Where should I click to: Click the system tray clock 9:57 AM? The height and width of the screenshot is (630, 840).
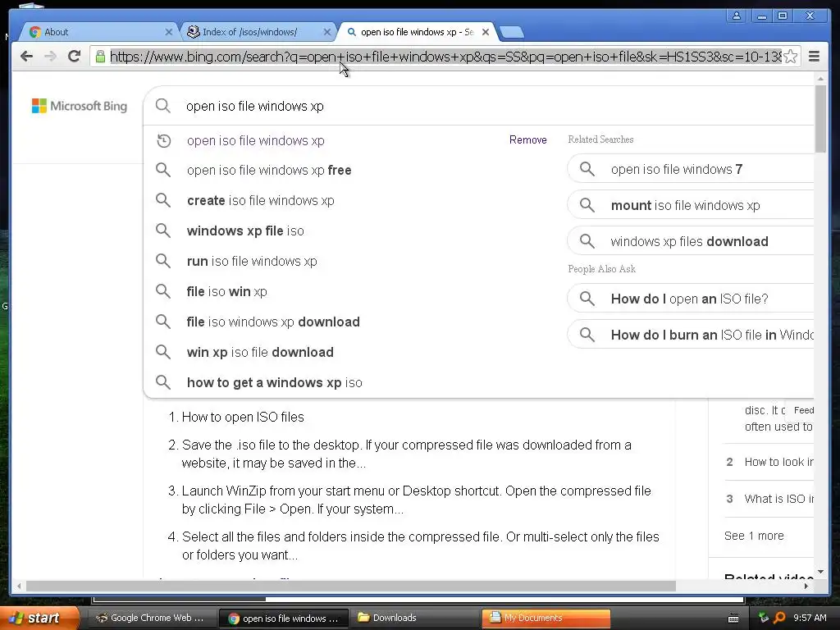(x=810, y=618)
